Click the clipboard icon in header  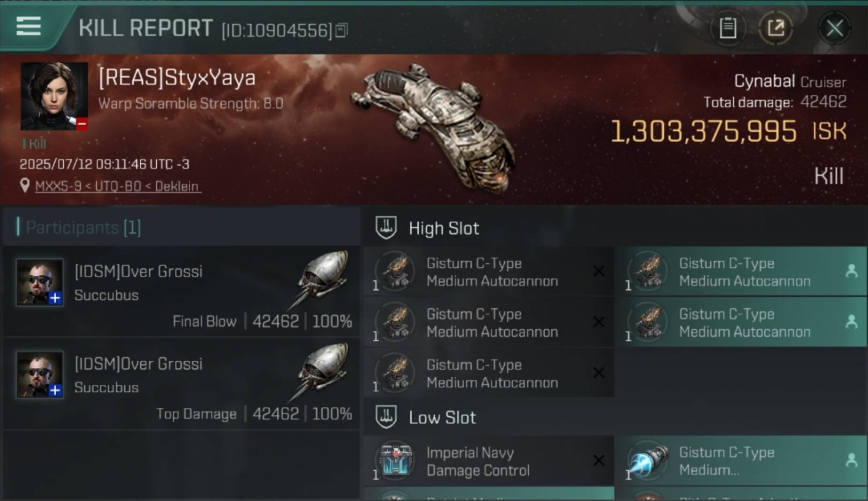(x=728, y=28)
